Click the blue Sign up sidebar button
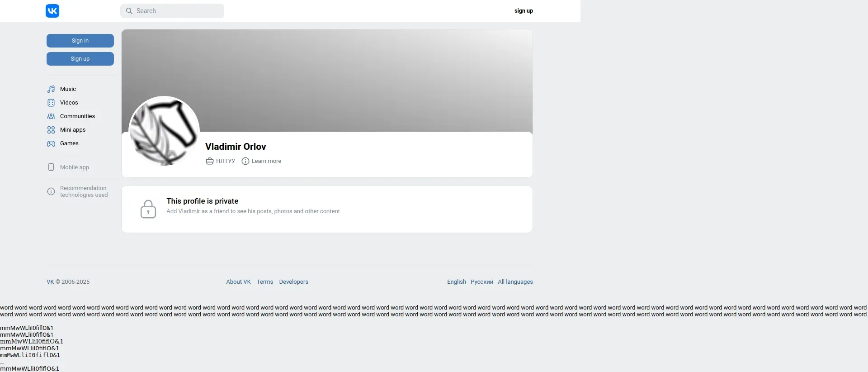Screen dimensions: 868x372 click(x=80, y=59)
